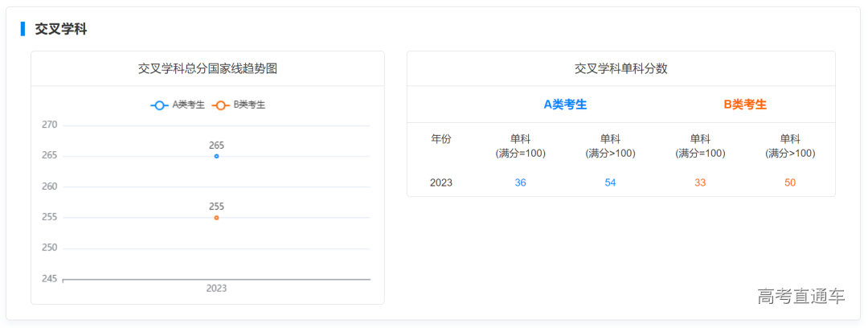This screenshot has width=868, height=328.
Task: Click the 交叉学科单科分数 table title
Action: pos(620,69)
